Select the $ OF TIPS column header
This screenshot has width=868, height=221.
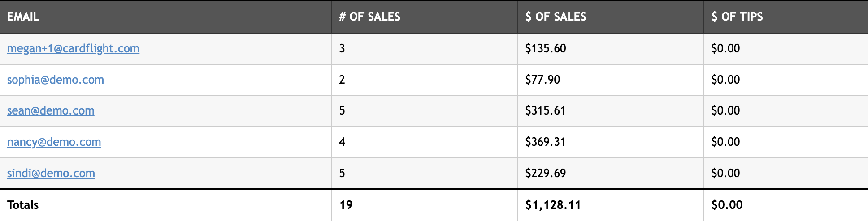786,17
